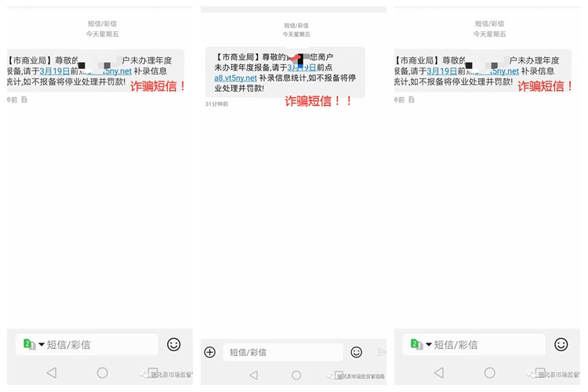Open emoji picker in left phone screenshot
The height and width of the screenshot is (392, 588).
click(x=173, y=344)
